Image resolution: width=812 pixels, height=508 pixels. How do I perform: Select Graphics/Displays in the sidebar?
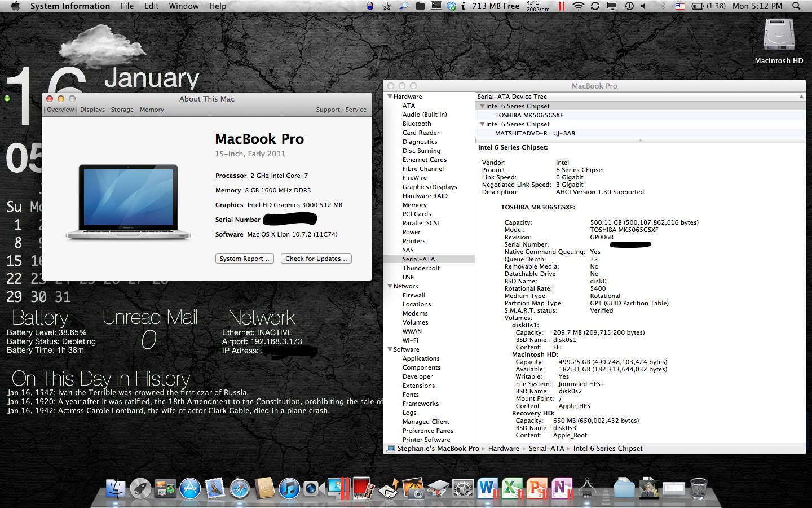(430, 187)
